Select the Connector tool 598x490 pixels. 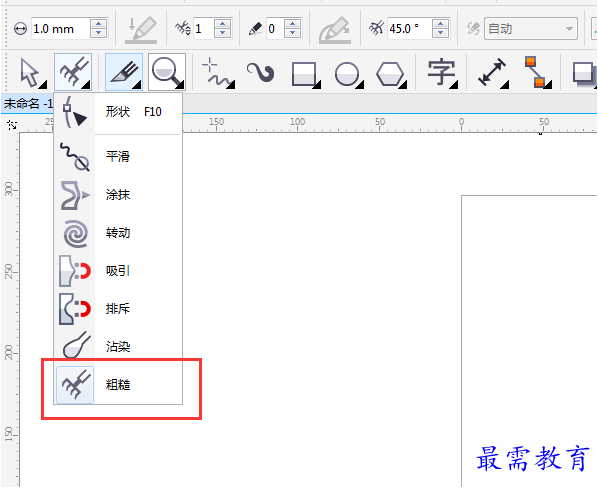(x=537, y=72)
